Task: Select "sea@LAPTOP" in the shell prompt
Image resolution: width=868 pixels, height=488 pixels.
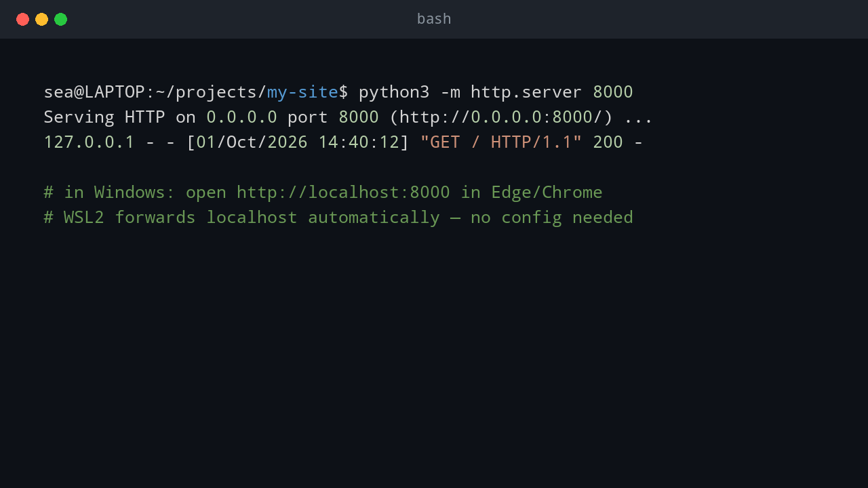Action: (94, 92)
